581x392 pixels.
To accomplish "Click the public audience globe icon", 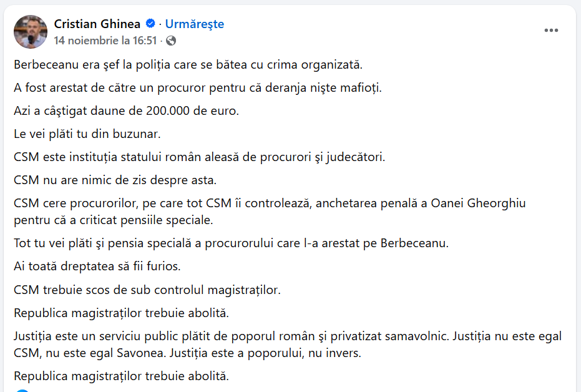I will [x=171, y=41].
